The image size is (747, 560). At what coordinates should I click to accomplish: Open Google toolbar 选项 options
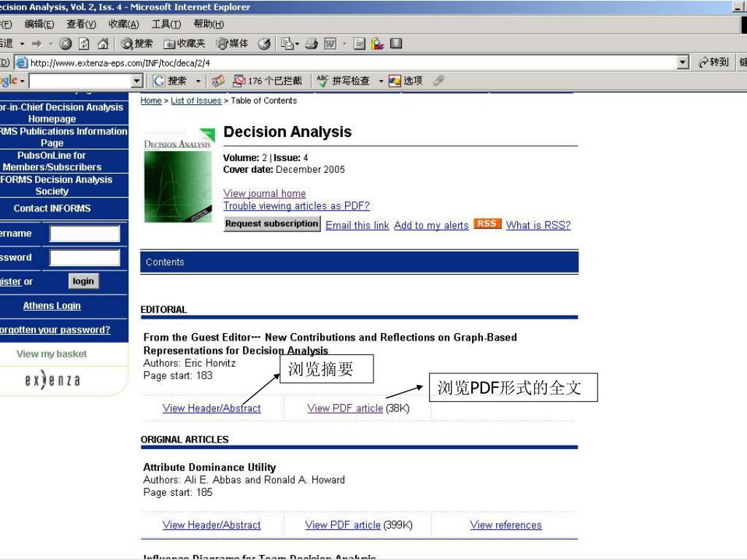(406, 81)
